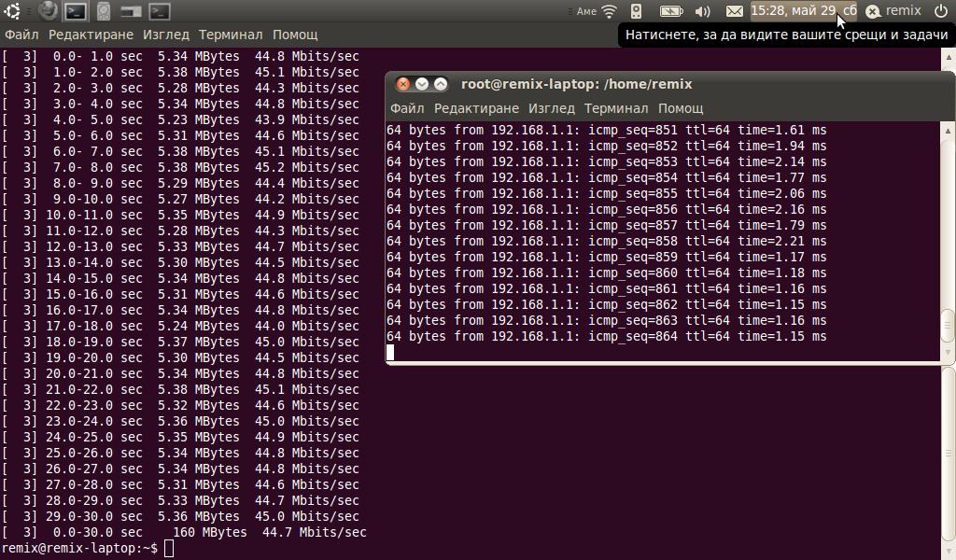Click the Wi-Fi network indicator
956x560 pixels.
[x=609, y=11]
